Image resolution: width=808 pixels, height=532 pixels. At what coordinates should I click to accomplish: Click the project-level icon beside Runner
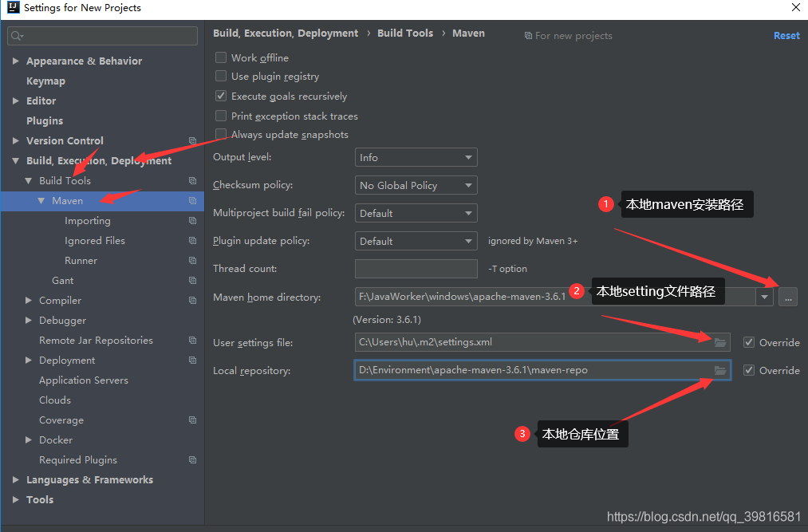coord(193,260)
